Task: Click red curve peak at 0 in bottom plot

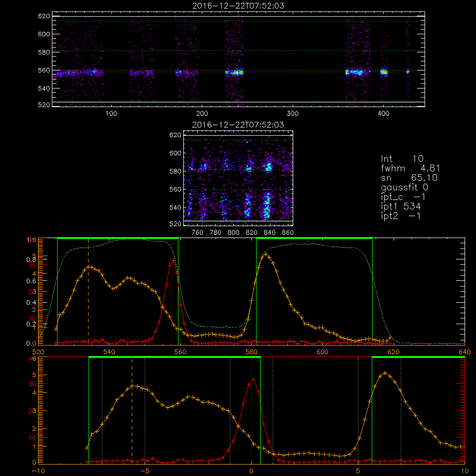Action: (x=253, y=379)
